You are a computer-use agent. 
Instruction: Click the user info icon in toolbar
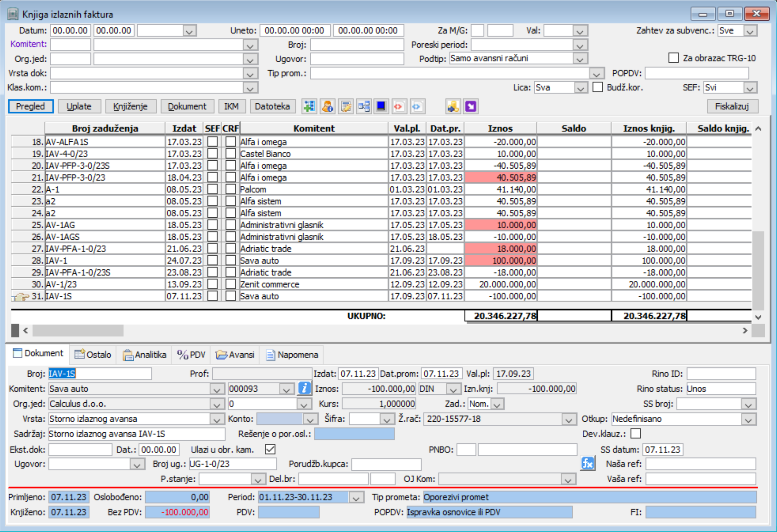click(x=327, y=106)
